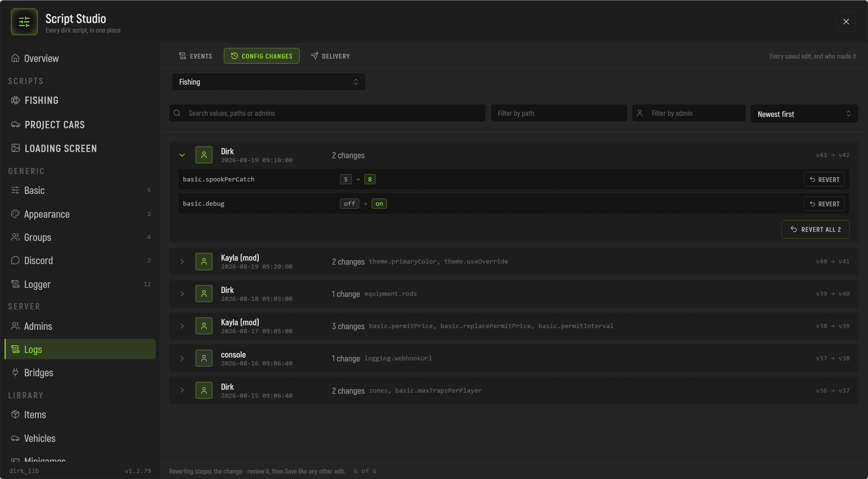Screen dimensions: 868x479
Task: Click the 'v41 → v42' version label
Action: [832, 155]
